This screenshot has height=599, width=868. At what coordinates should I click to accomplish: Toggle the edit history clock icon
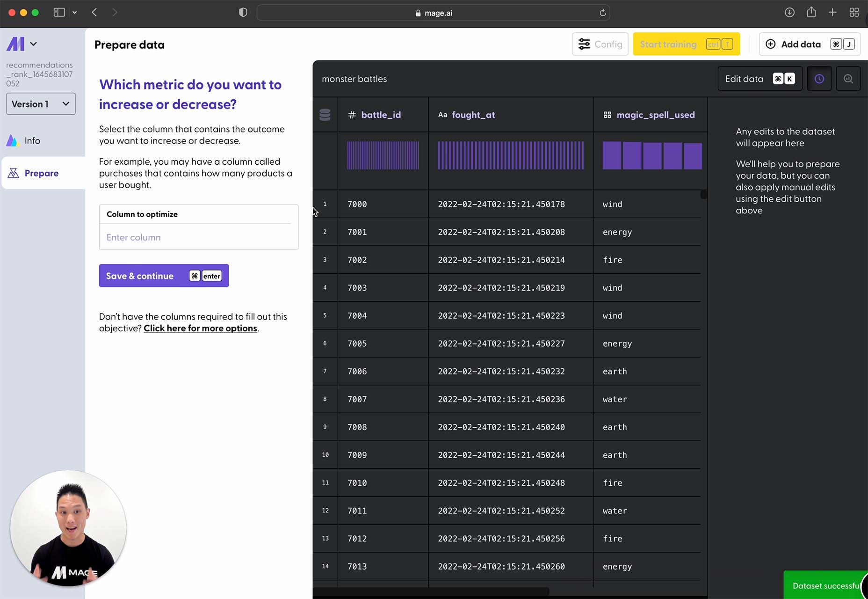coord(819,79)
